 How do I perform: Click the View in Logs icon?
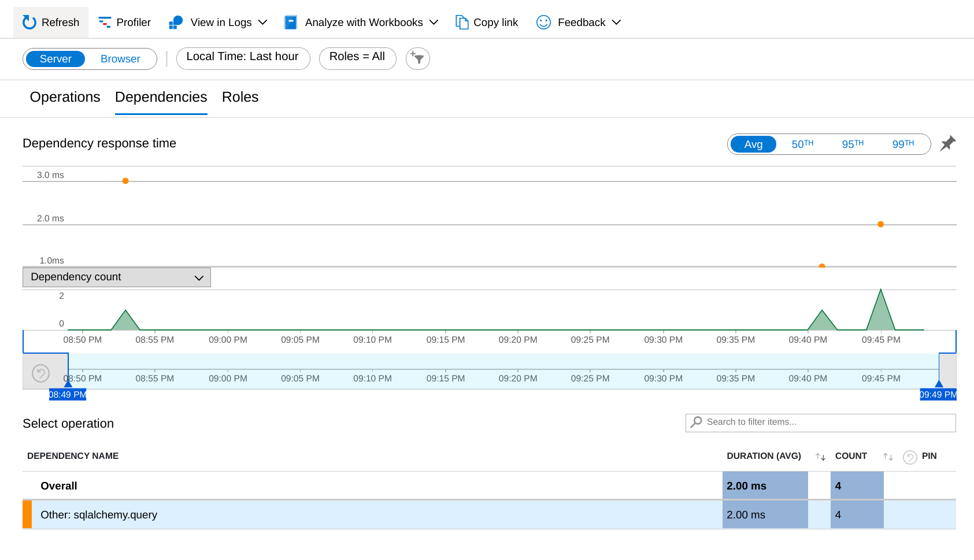pyautogui.click(x=175, y=22)
